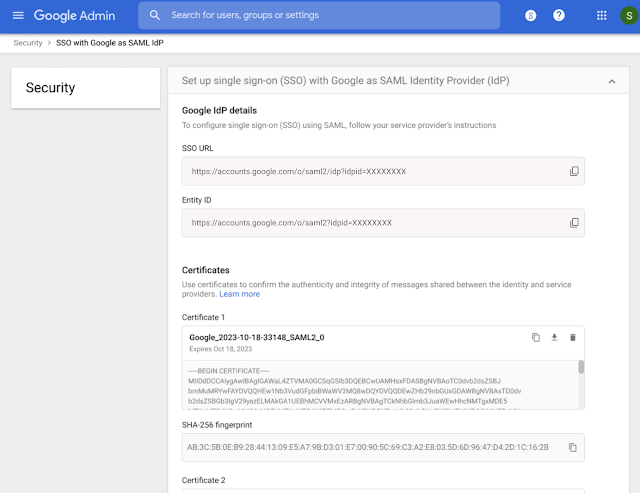This screenshot has width=640, height=493.
Task: Click the Certificate 2 label
Action: click(203, 480)
